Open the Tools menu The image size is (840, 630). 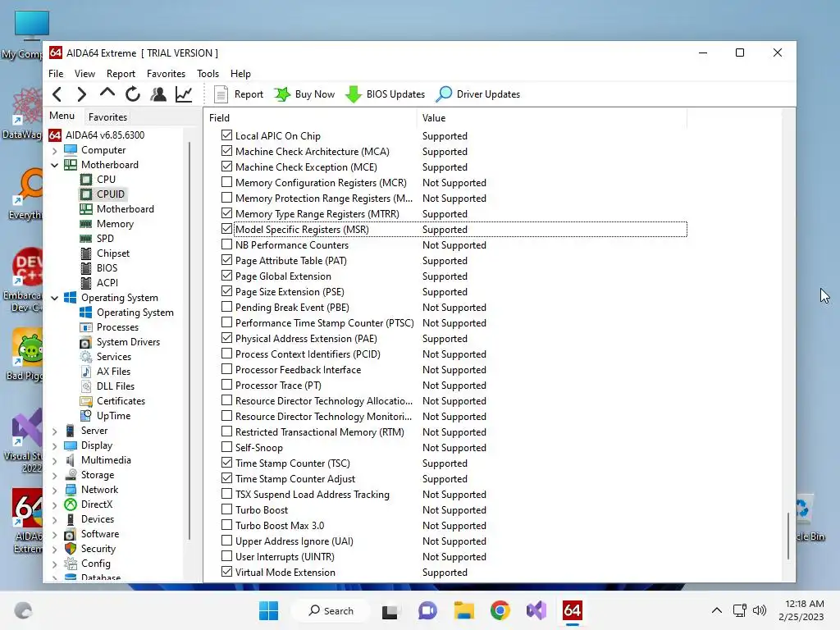(208, 73)
